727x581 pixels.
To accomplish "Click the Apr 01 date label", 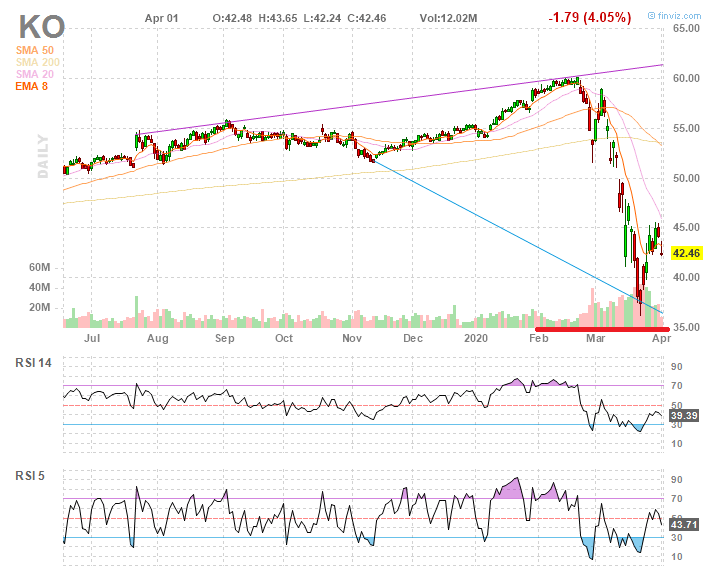I will tap(161, 18).
